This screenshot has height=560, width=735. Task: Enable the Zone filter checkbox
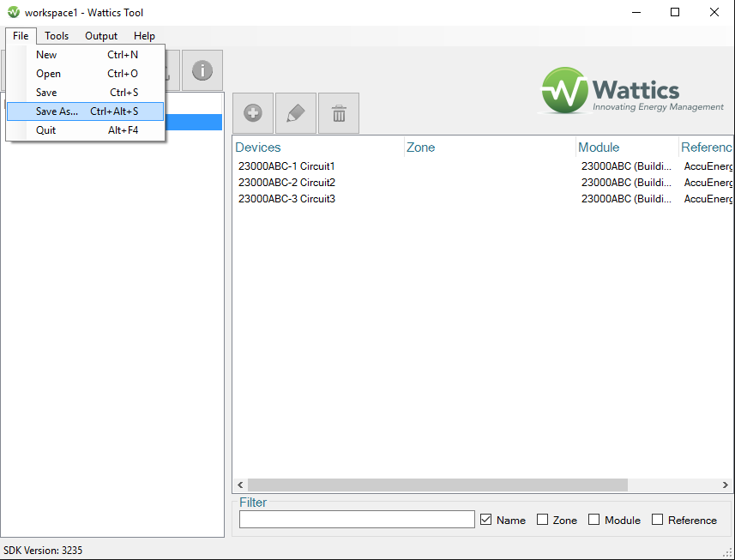tap(542, 520)
